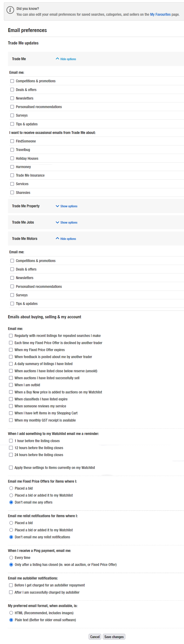Viewport: 184px width, 644px height.
Task: Choose Don't email me any relist notifications
Action: [11, 537]
